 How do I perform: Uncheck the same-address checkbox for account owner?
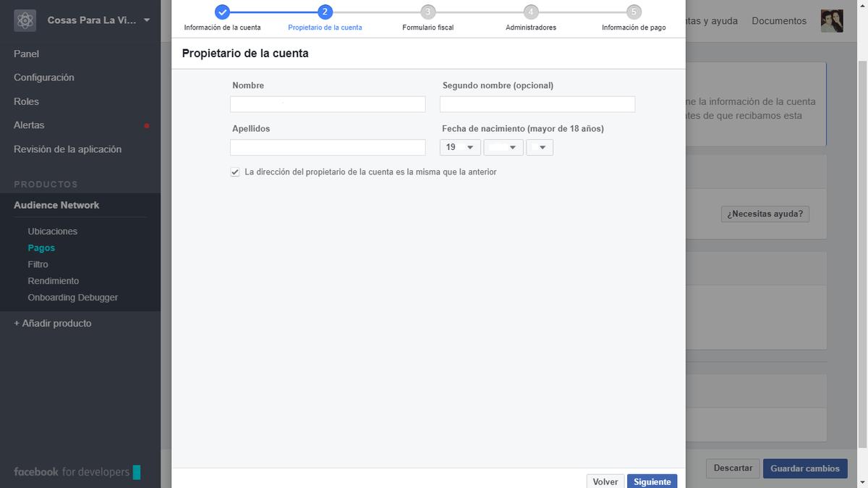pos(235,172)
